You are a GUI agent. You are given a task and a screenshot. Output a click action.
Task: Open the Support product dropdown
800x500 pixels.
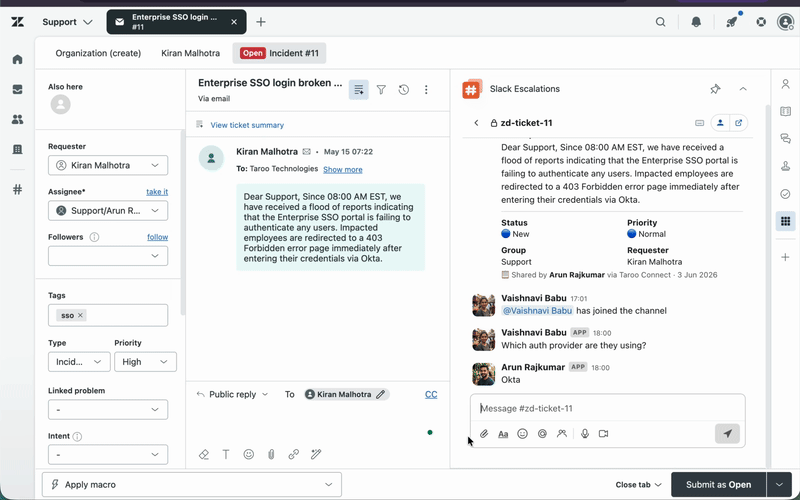[x=67, y=22]
